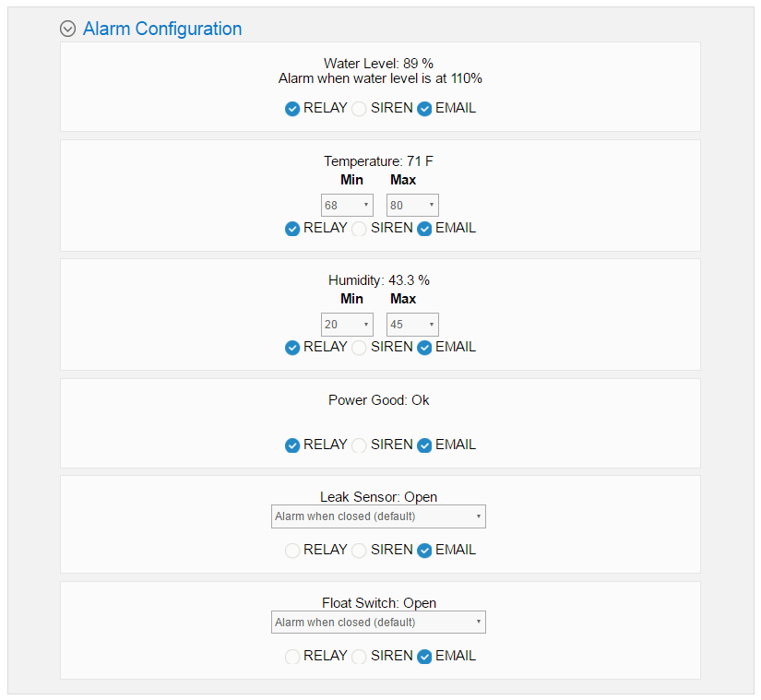Open the Temperature Min dropdown showing 68

tap(347, 205)
